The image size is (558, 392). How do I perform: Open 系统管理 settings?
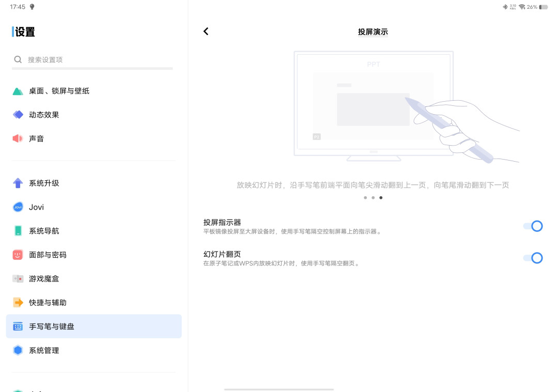coord(94,350)
